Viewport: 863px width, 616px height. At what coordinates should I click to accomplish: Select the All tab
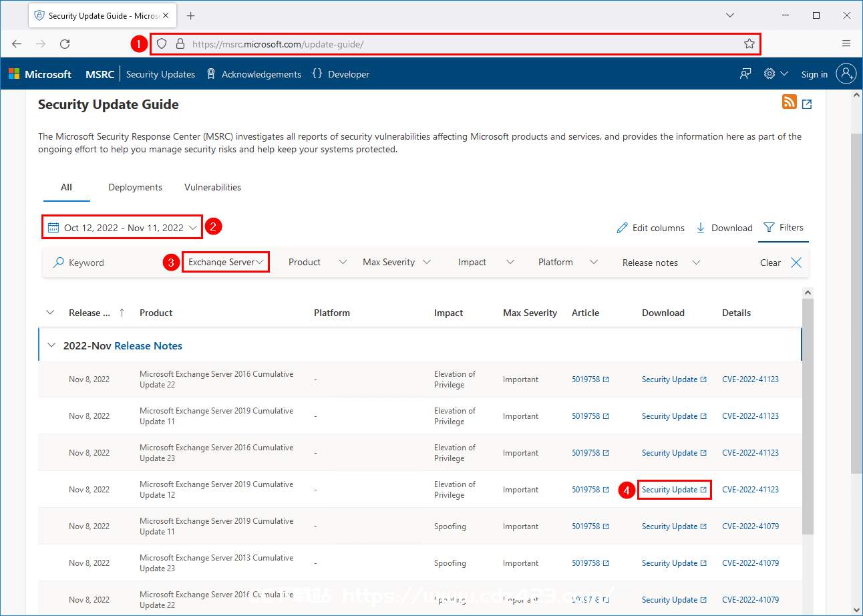click(66, 188)
